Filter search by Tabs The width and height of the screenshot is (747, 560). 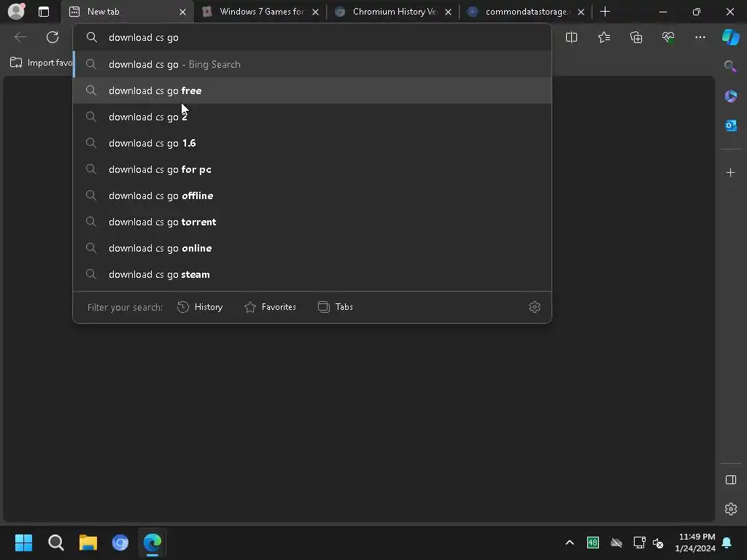click(x=336, y=307)
